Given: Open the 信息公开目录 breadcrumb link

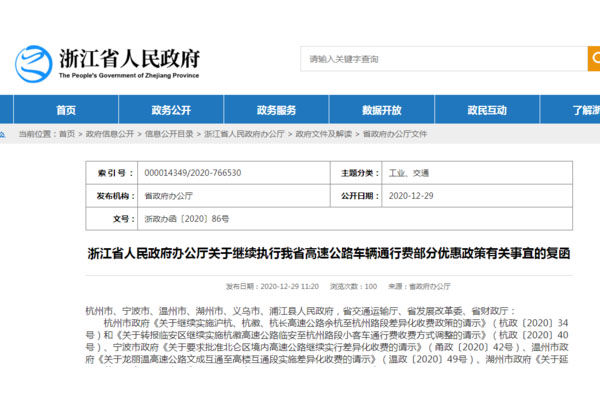Looking at the screenshot, I should pyautogui.click(x=169, y=133).
